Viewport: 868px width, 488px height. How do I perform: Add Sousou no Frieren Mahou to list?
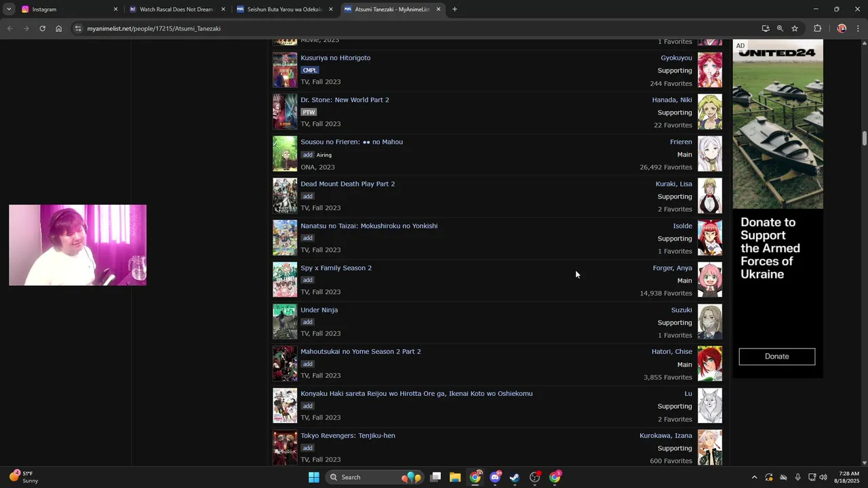tap(307, 155)
